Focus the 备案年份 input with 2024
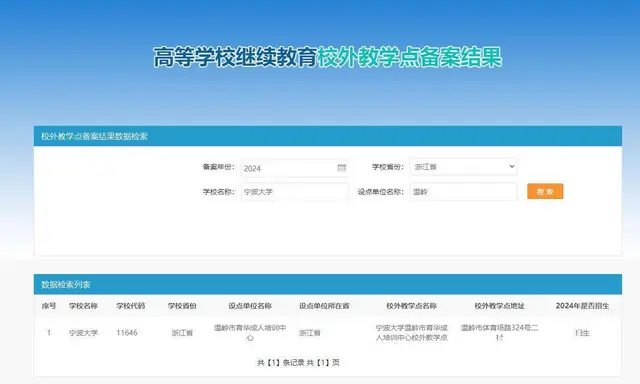This screenshot has height=384, width=640. click(x=295, y=168)
